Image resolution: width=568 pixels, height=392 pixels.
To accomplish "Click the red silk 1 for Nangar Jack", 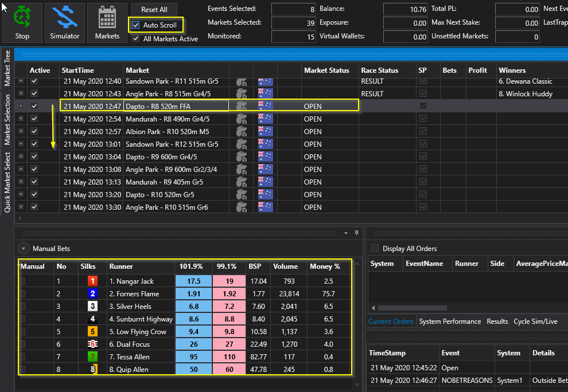I will (93, 281).
